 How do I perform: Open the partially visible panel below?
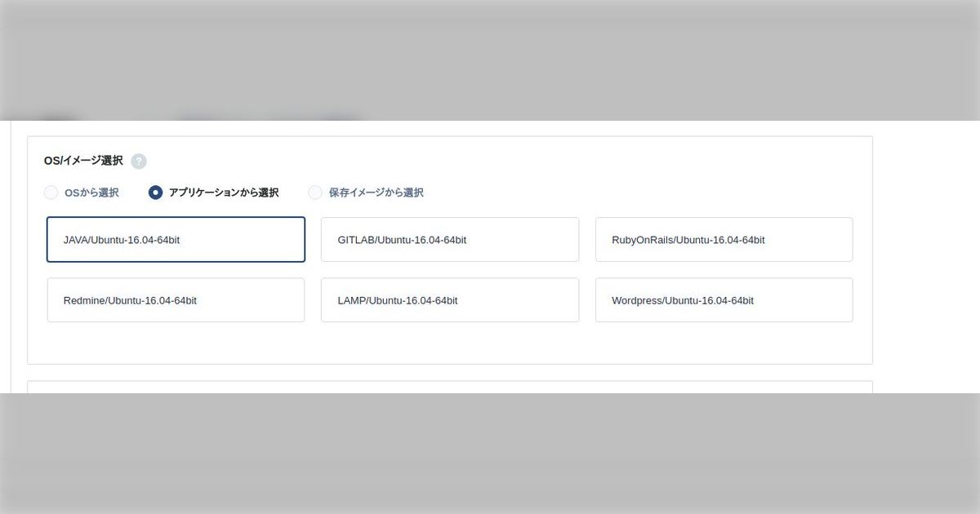point(449,389)
